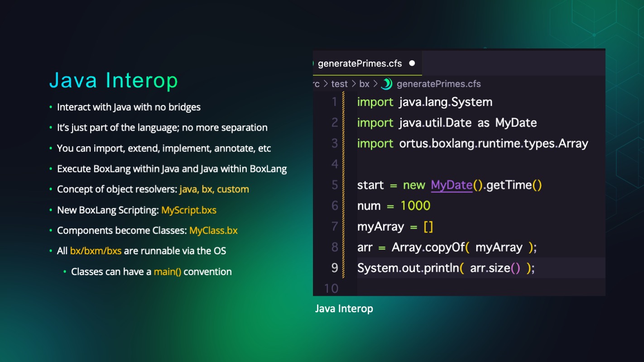Click 'Array.copyOf' on line 8
The height and width of the screenshot is (362, 644).
click(x=428, y=248)
